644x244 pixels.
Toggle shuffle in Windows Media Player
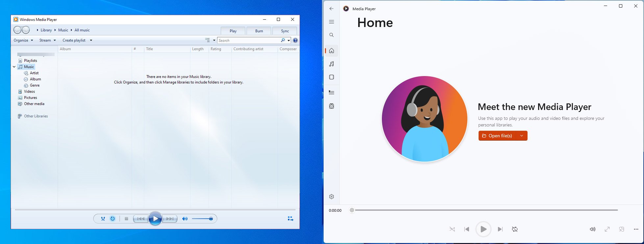103,219
